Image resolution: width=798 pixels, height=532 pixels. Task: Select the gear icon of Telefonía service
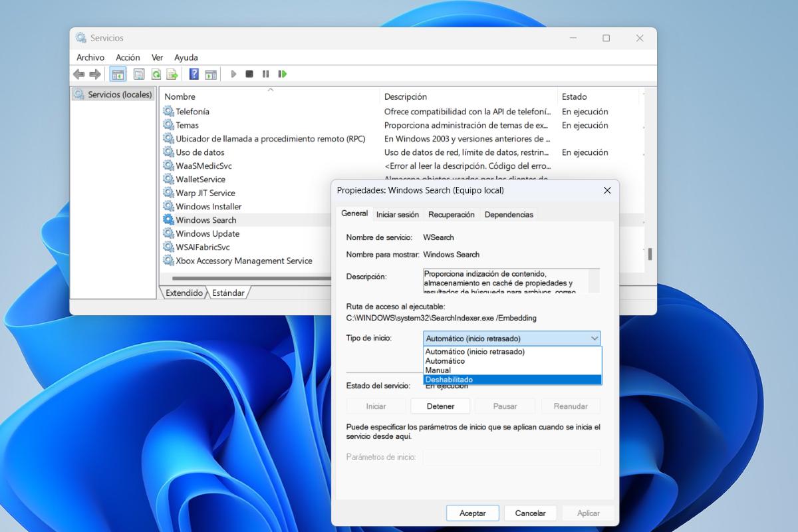168,111
